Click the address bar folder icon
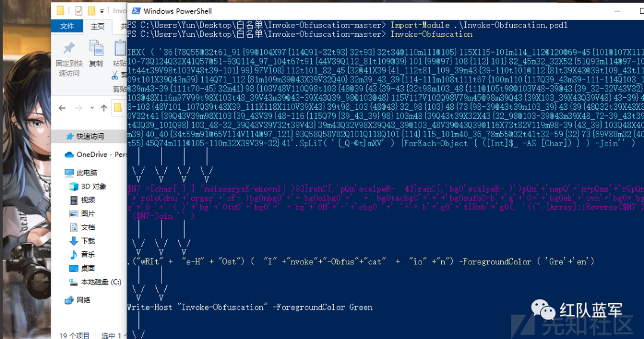This screenshot has width=644, height=339. [118, 107]
